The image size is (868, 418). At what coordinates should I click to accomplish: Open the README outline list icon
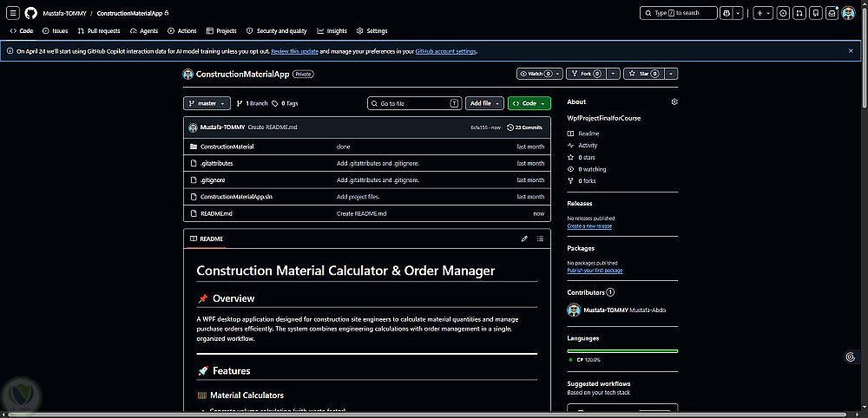[540, 238]
